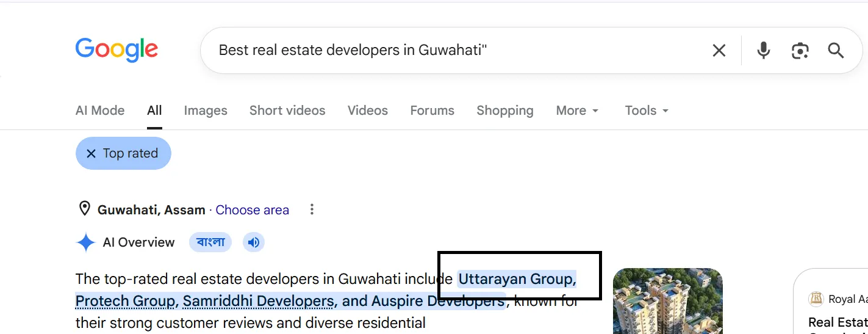
Task: Open the Videos tab
Action: 368,111
